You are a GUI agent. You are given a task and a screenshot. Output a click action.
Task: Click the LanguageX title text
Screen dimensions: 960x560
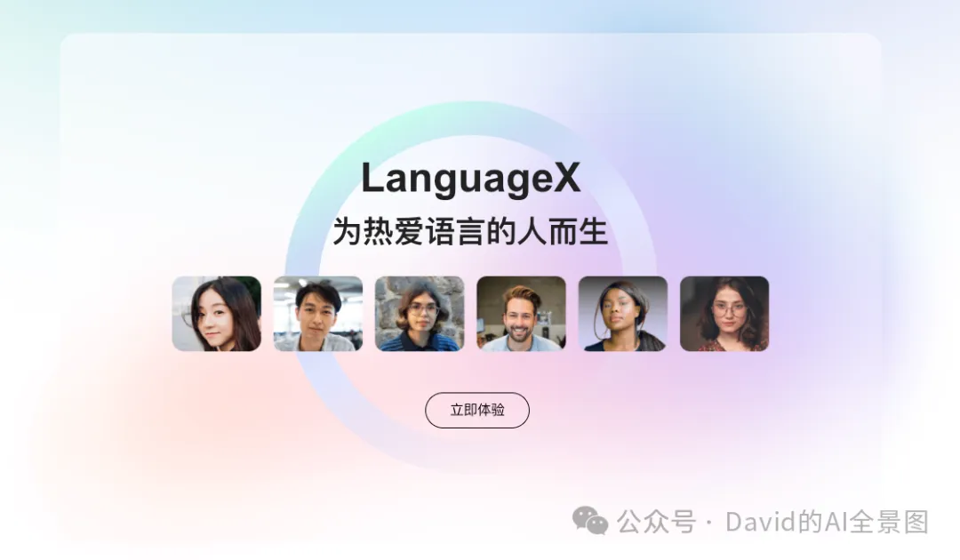[470, 178]
